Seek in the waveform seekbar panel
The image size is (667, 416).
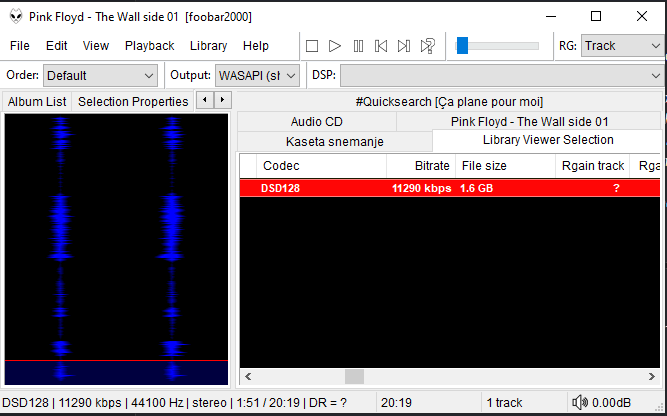(116, 249)
